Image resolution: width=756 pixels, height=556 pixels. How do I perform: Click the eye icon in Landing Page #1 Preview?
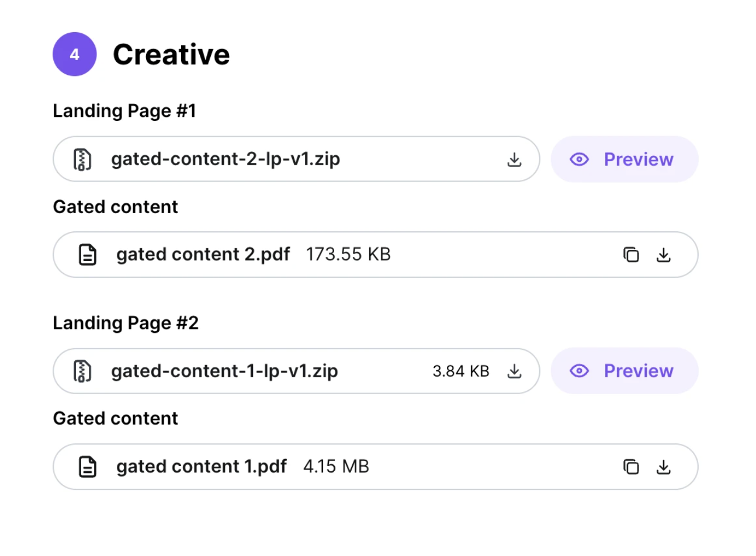coord(579,159)
